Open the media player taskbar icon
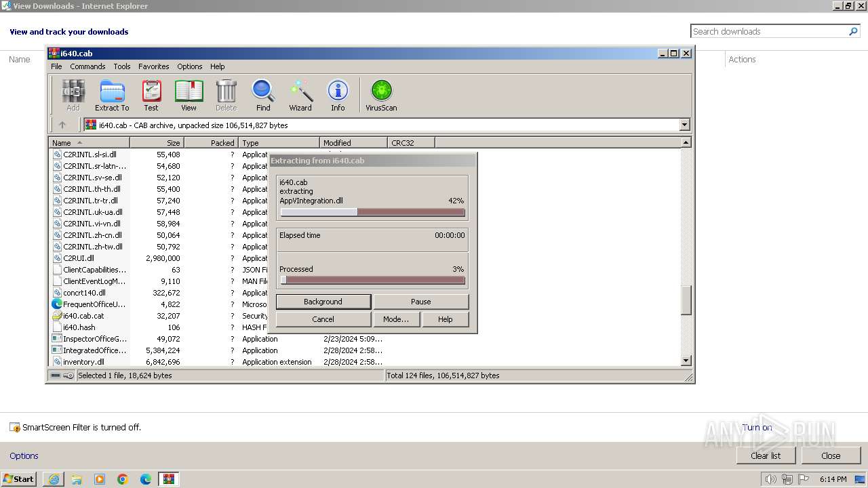868x488 pixels. (100, 479)
